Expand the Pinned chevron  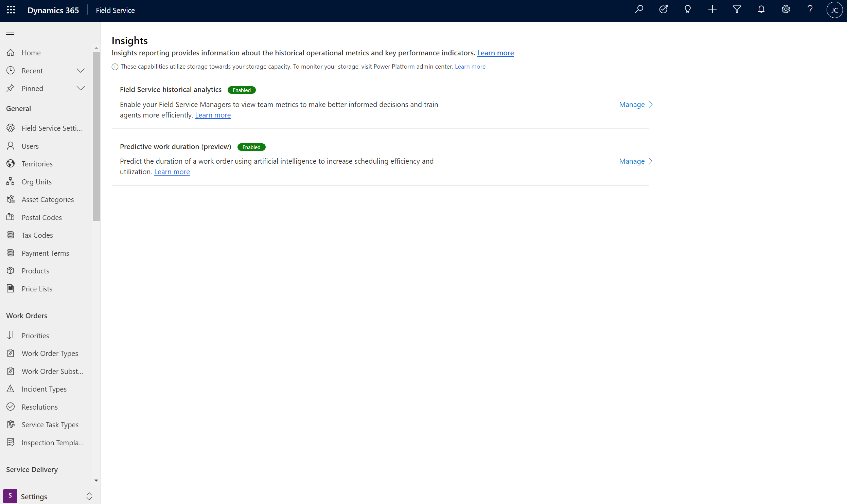tap(81, 88)
